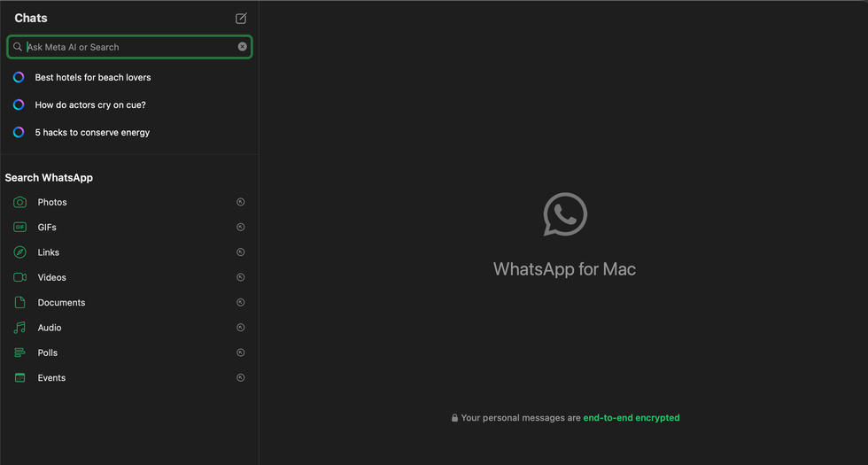The width and height of the screenshot is (868, 465).
Task: Search WhatsApp for Photos
Action: (x=129, y=202)
